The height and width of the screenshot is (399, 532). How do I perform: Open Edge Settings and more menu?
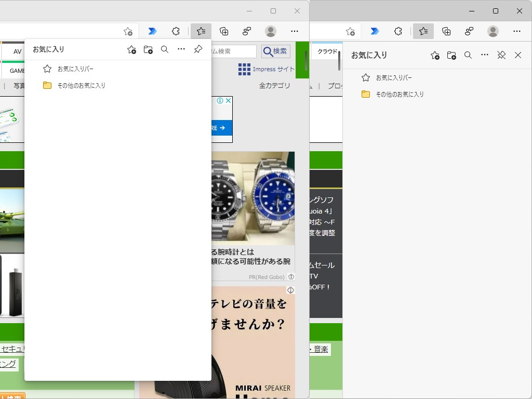(295, 31)
